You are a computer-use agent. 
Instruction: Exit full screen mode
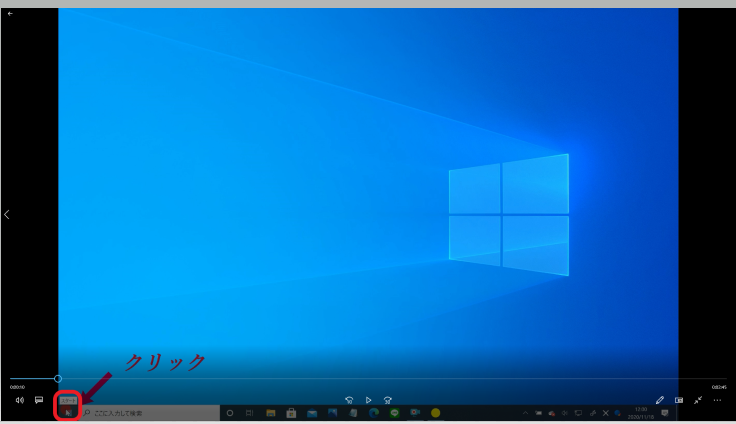[698, 400]
